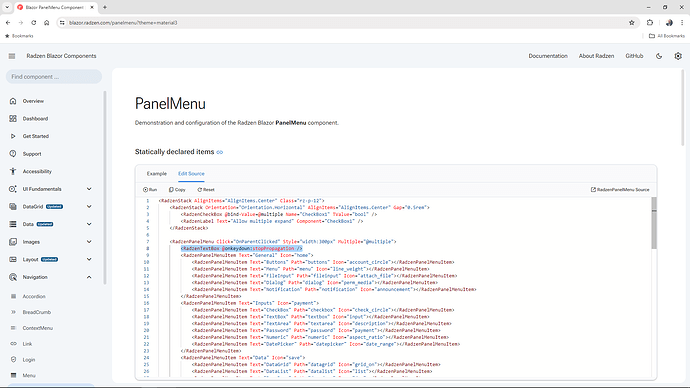The width and height of the screenshot is (690, 388).
Task: Expand DataGrid section chevron
Action: click(x=89, y=207)
